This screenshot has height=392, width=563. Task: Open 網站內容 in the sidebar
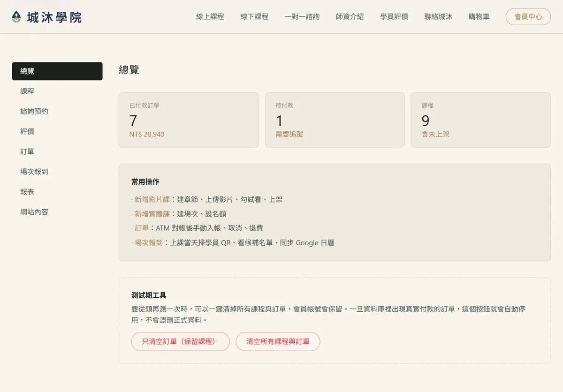(57, 212)
